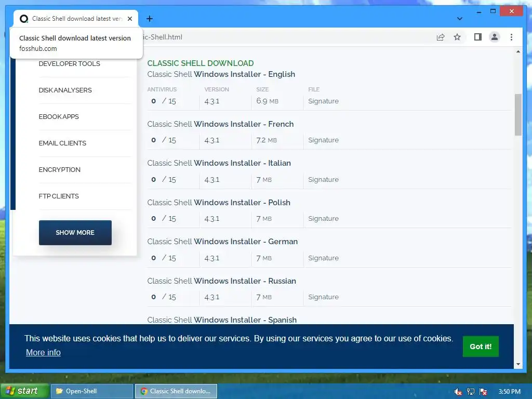Click the scrollbar up arrow
Image resolution: width=532 pixels, height=399 pixels.
(x=518, y=51)
